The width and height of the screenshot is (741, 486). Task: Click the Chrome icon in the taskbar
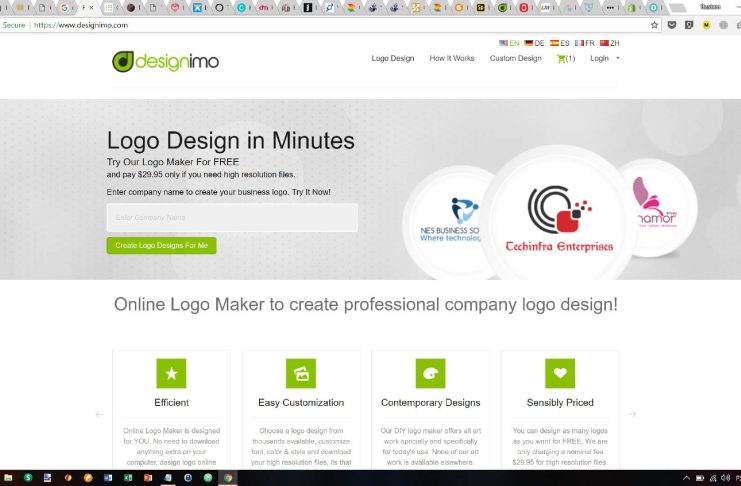coord(228,478)
